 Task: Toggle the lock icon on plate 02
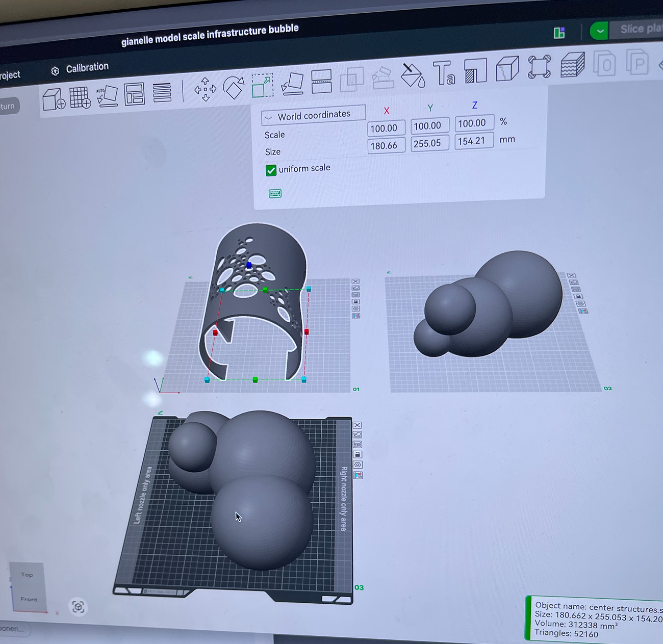pos(578,296)
